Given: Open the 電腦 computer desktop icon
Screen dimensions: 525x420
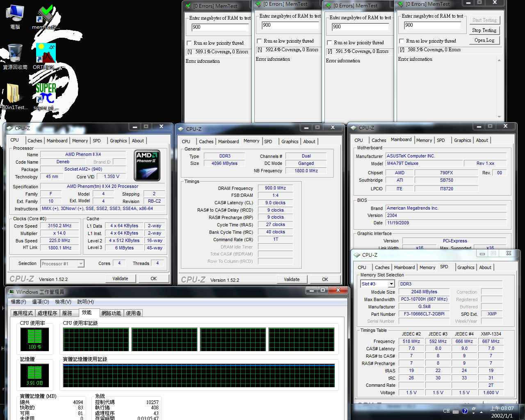Looking at the screenshot, I should tap(15, 16).
